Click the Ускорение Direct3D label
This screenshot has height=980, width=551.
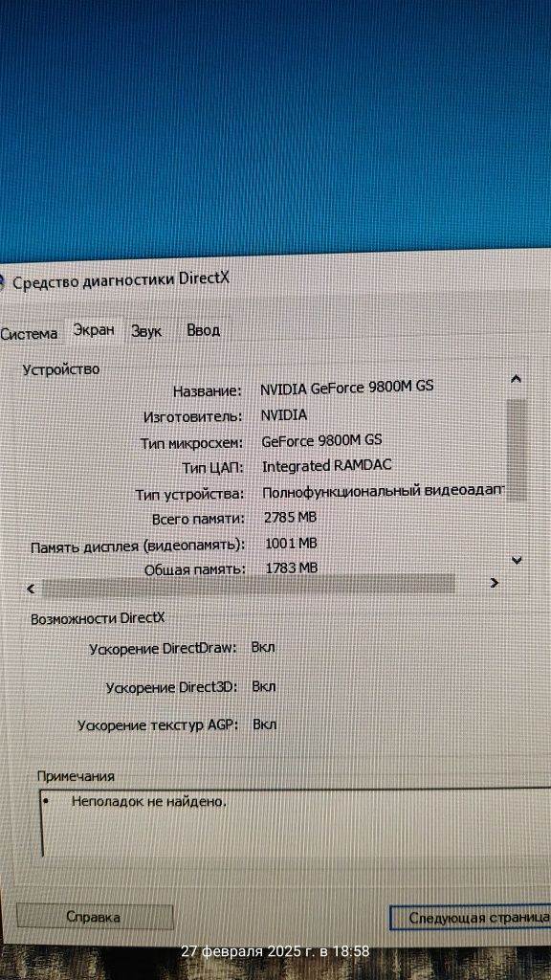point(172,687)
